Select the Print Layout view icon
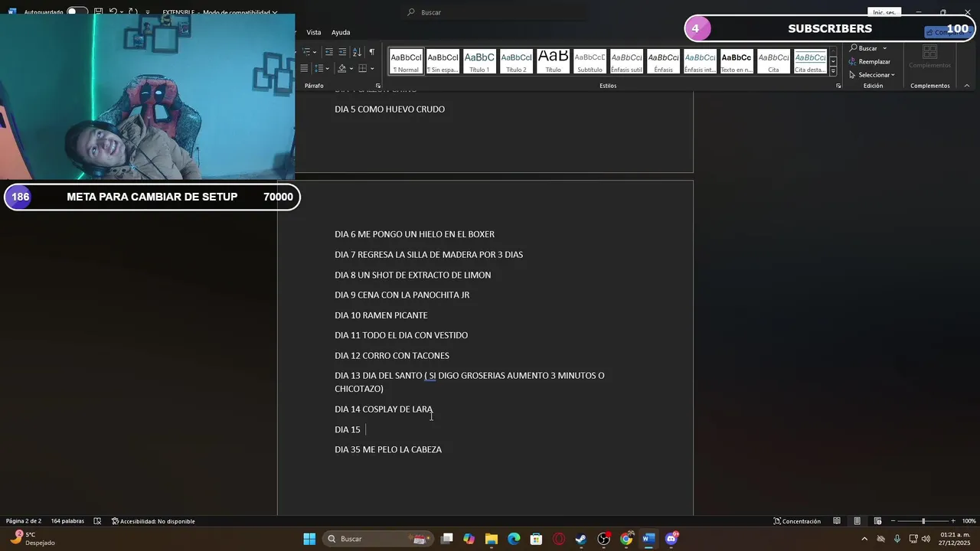The width and height of the screenshot is (980, 551). pos(857,521)
